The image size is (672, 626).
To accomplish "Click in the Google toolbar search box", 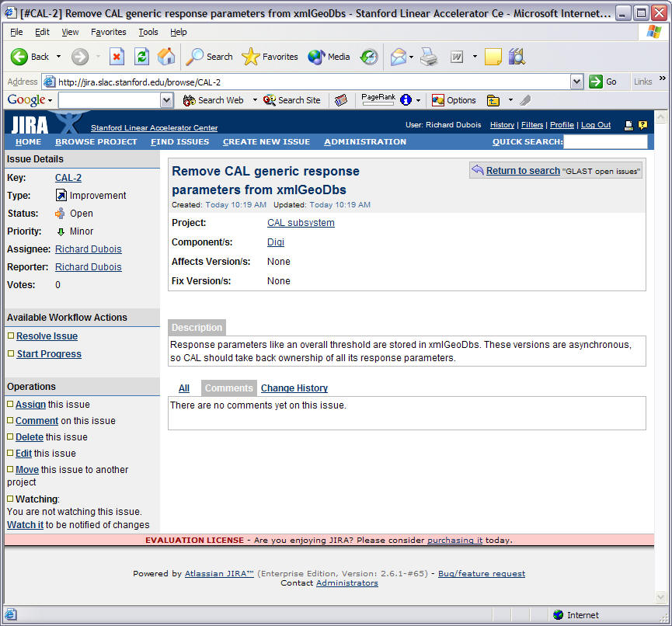I will pos(110,100).
